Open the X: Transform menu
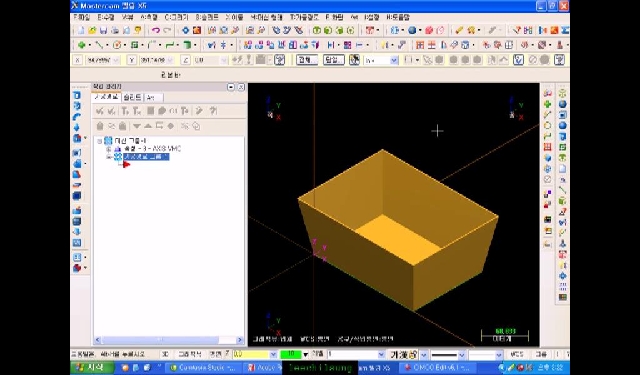This screenshot has height=375, width=640. 234,18
